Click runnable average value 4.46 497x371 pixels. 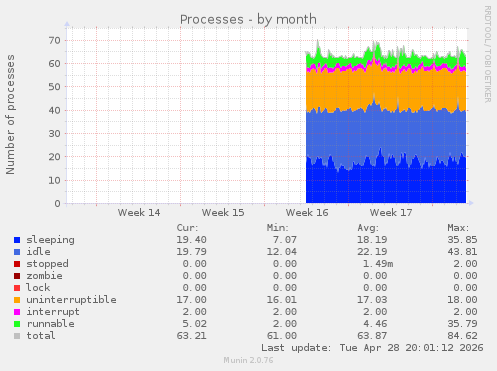375,324
